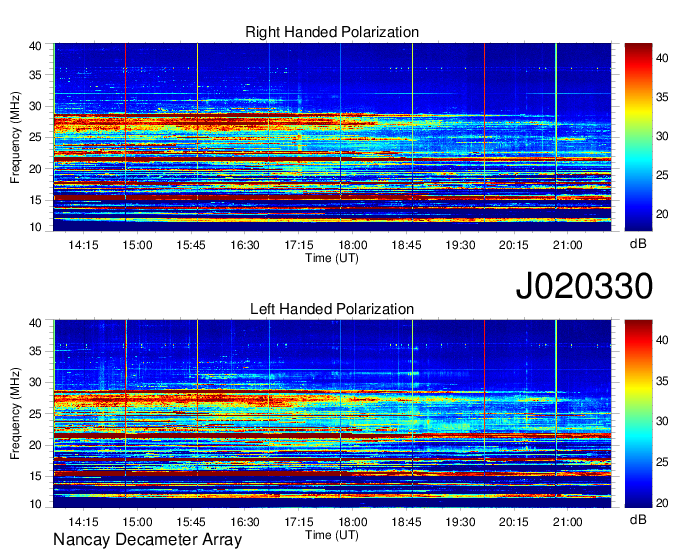The width and height of the screenshot is (680, 552).
Task: Click the 15 MHz label on the top plot
Action: click(36, 200)
